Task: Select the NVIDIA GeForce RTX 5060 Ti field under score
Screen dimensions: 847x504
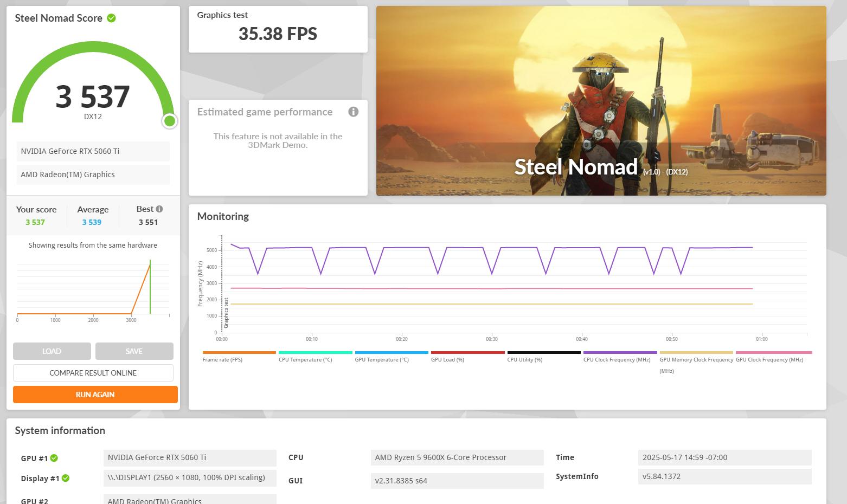Action: pyautogui.click(x=93, y=151)
